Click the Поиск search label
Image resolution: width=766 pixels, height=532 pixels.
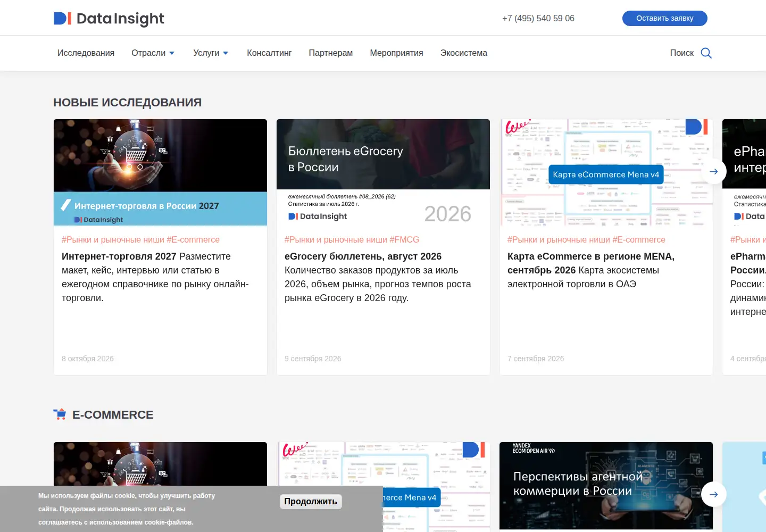pos(681,53)
